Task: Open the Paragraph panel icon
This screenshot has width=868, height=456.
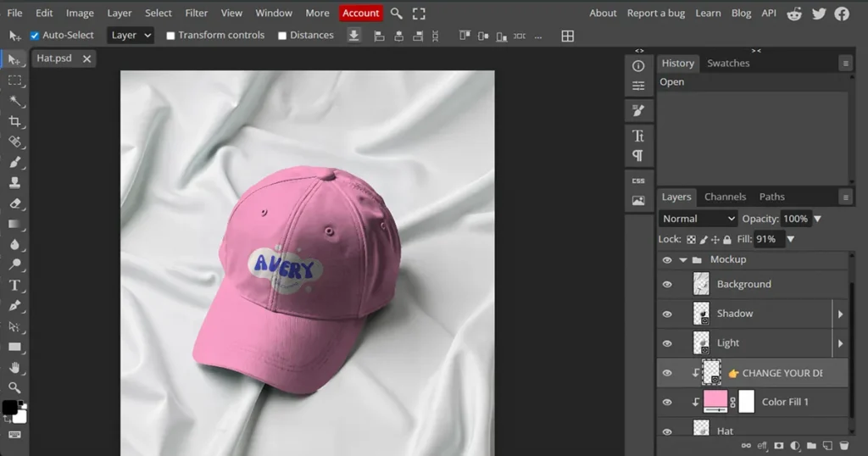Action: [638, 155]
